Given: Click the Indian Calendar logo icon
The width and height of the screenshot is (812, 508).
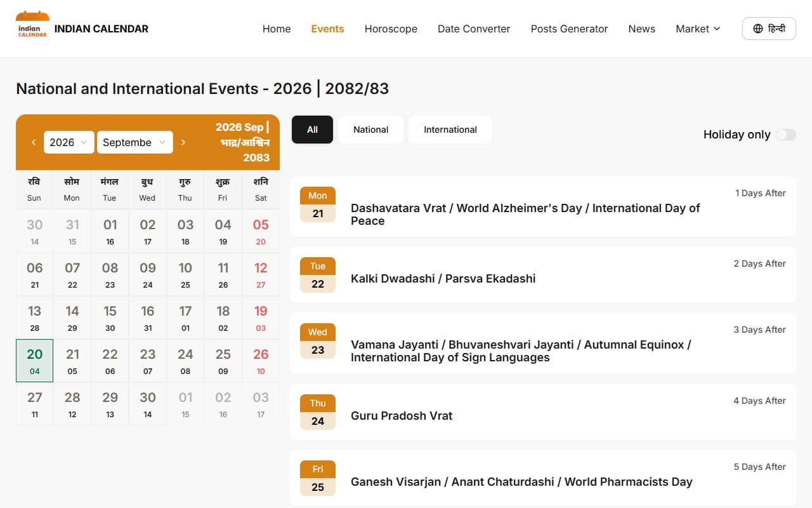Looking at the screenshot, I should point(32,29).
